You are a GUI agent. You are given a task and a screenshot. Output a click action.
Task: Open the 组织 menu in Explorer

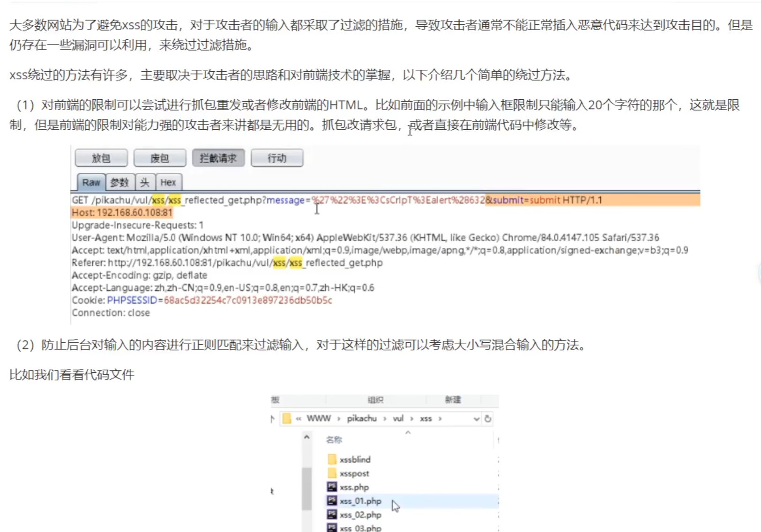tap(375, 399)
